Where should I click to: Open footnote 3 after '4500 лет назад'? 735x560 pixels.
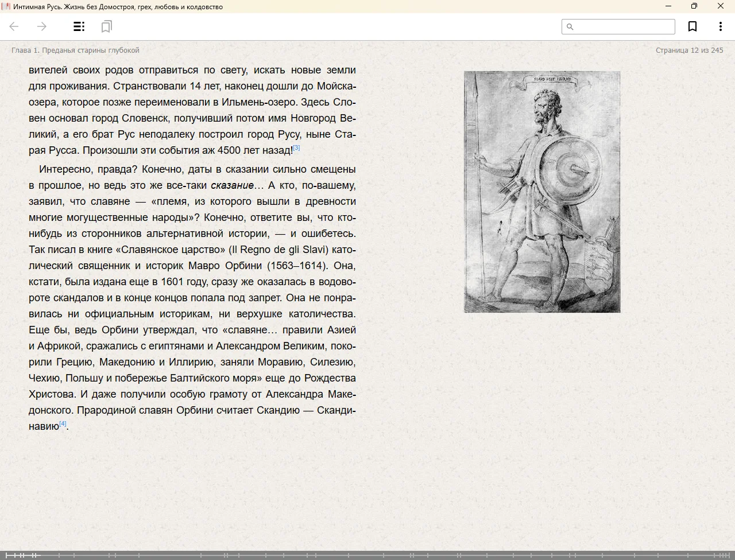click(296, 148)
